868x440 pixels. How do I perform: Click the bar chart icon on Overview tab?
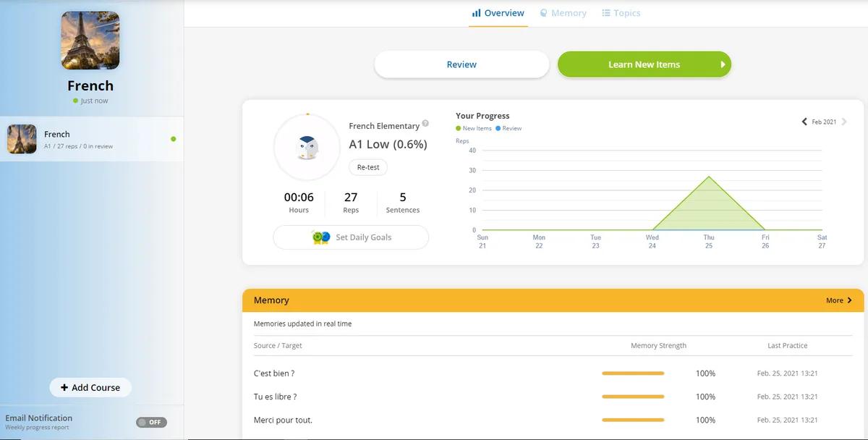coord(476,13)
